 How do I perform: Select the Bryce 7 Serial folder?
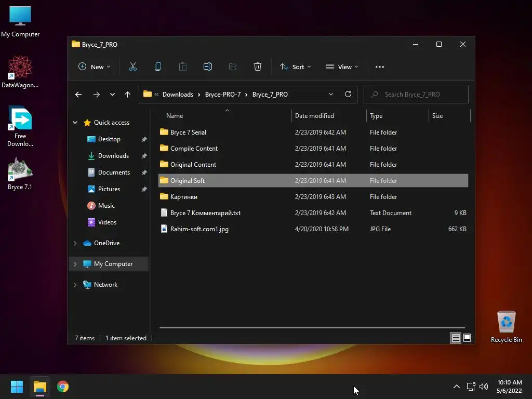pyautogui.click(x=313, y=132)
